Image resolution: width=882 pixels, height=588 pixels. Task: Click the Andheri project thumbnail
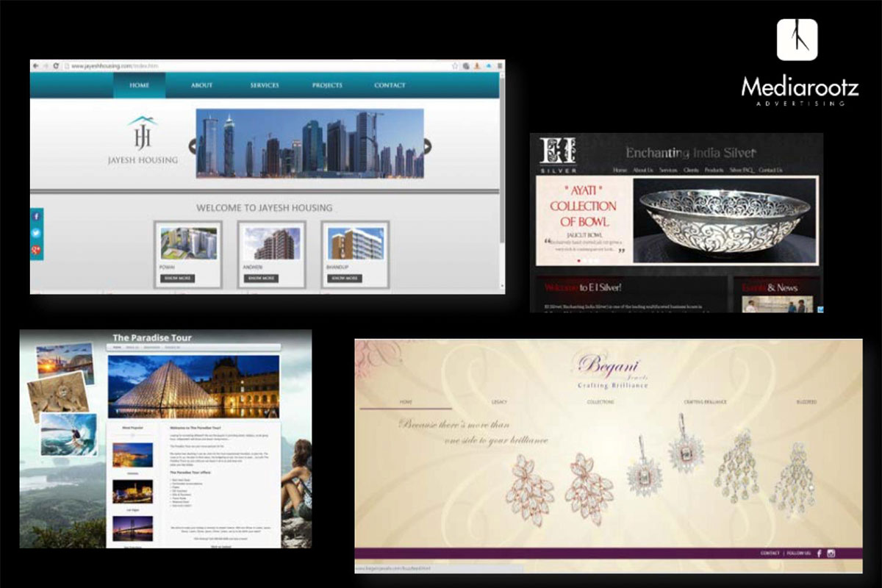pyautogui.click(x=272, y=243)
